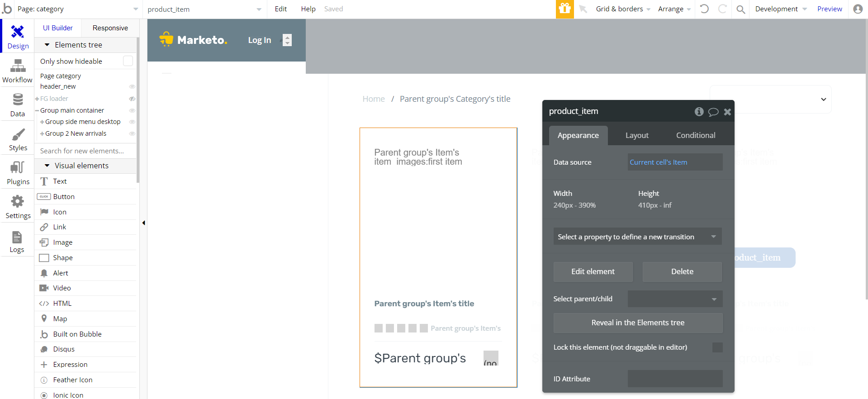Click the undo arrow icon
This screenshot has height=399, width=868.
704,9
